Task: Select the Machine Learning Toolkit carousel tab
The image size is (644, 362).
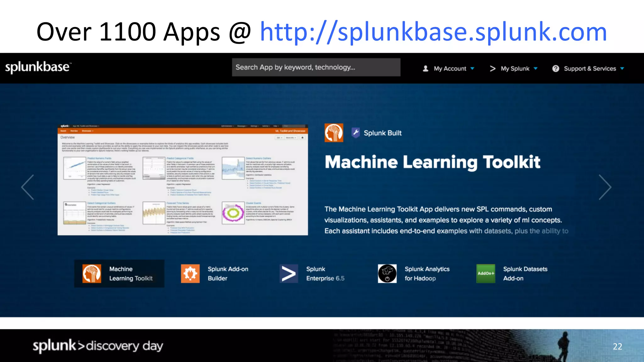Action: click(x=119, y=273)
